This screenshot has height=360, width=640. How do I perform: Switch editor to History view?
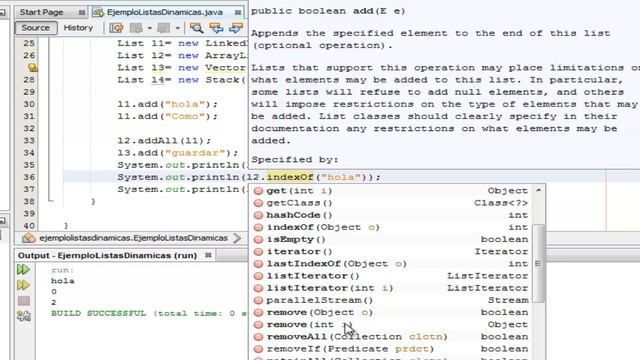(78, 28)
